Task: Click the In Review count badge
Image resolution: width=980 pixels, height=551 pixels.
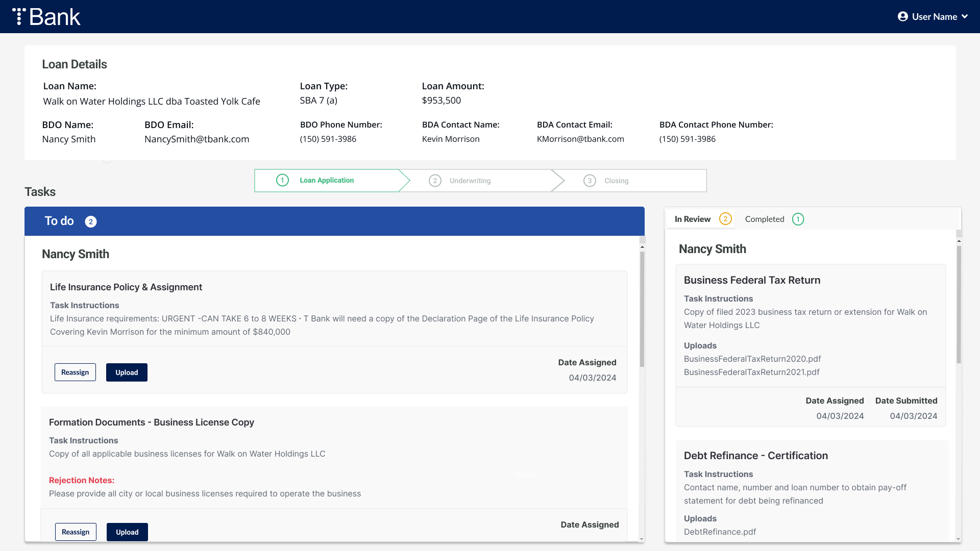Action: tap(725, 219)
